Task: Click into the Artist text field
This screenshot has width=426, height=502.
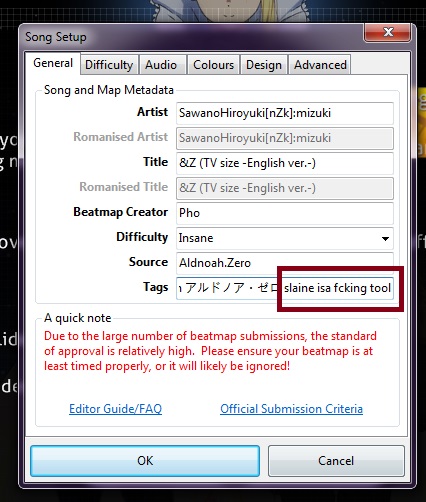Action: pyautogui.click(x=285, y=113)
